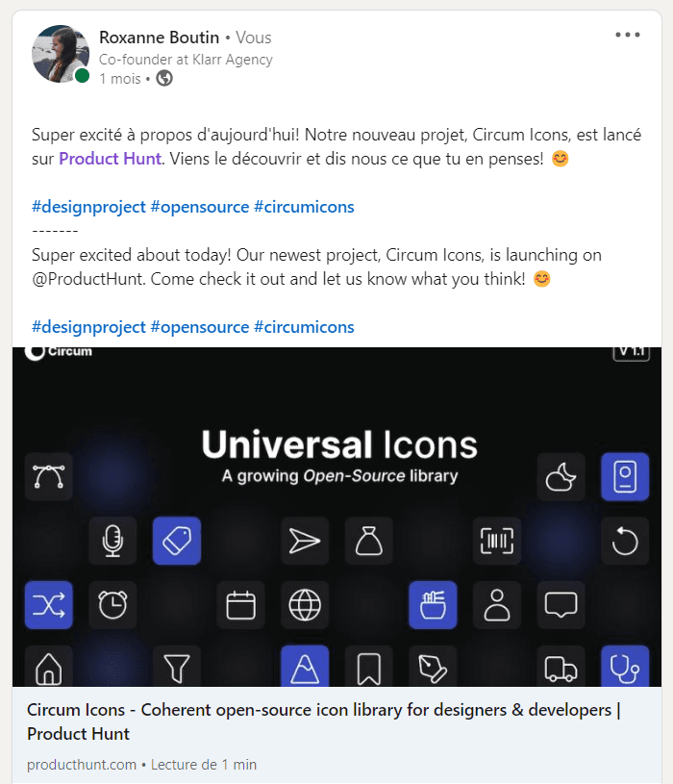Screen dimensions: 673x784
Task: Click the blue shuffle arrows icon
Action: (x=48, y=604)
